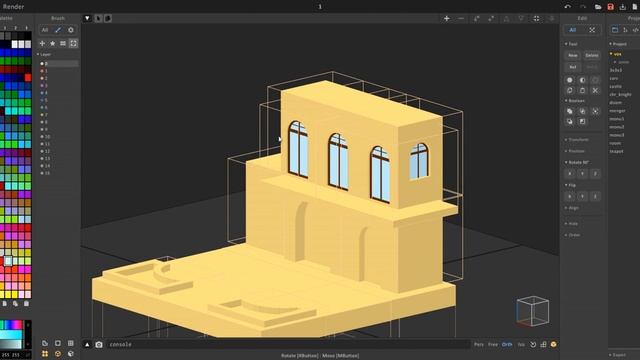The width and height of the screenshot is (640, 360).
Task: Click the third Boolean operation icon
Action: click(595, 111)
